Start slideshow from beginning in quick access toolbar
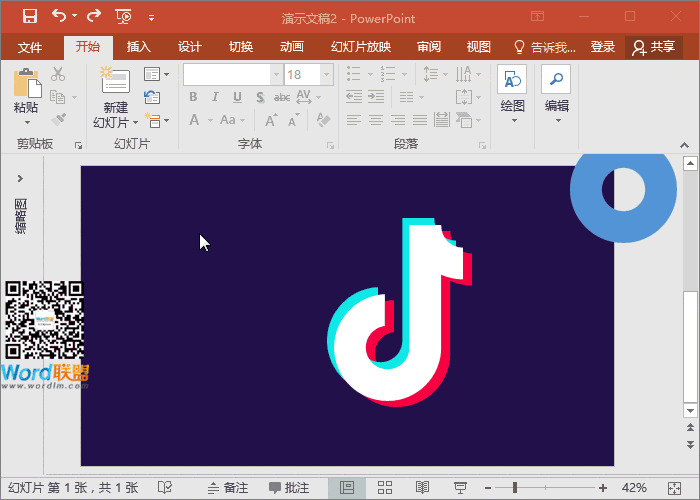Image resolution: width=700 pixels, height=500 pixels. coord(123,17)
